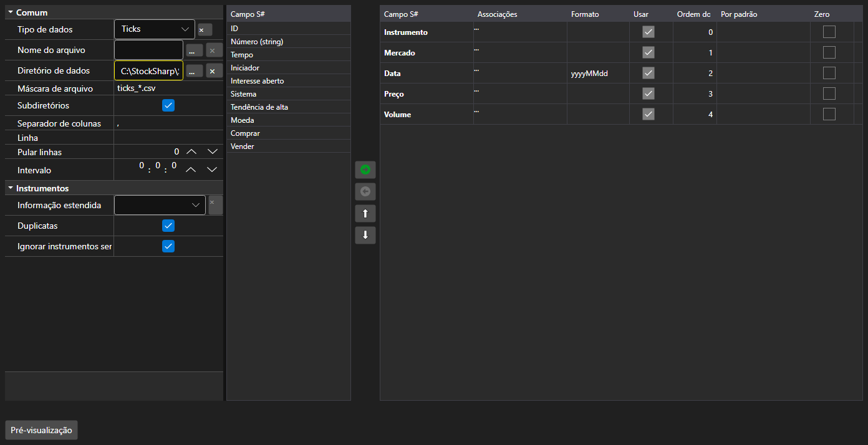Sort by the Usar column header
The width and height of the screenshot is (868, 445).
click(651, 14)
